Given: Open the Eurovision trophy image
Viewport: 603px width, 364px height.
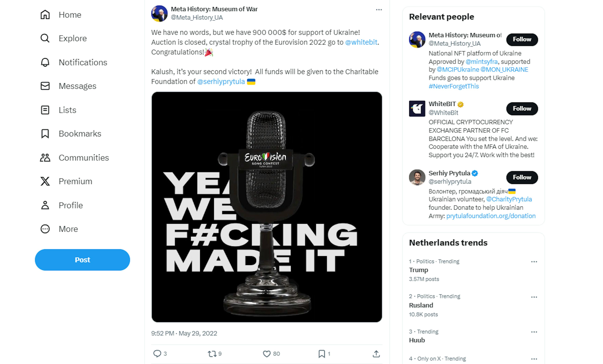Looking at the screenshot, I should point(266,207).
